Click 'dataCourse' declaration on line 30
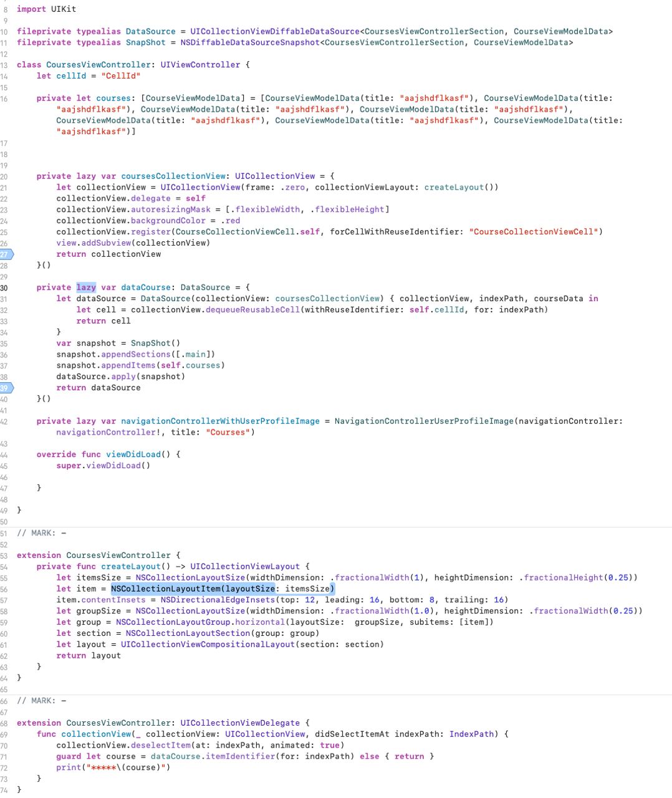The image size is (672, 798). pyautogui.click(x=146, y=288)
